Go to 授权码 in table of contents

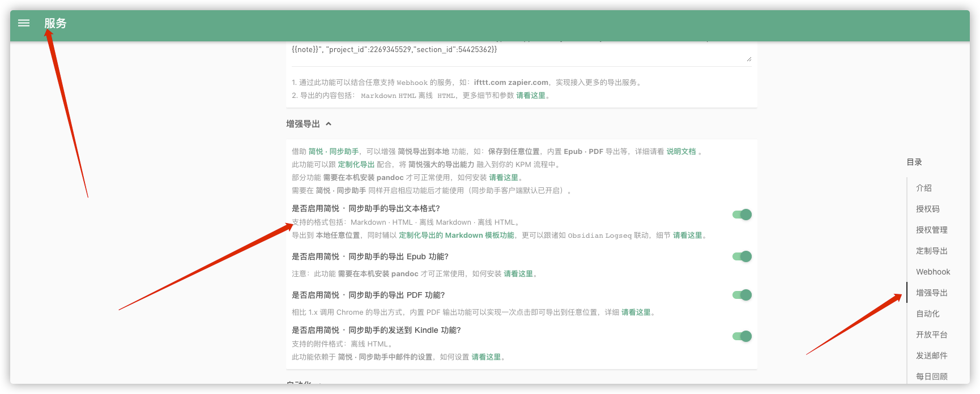point(928,209)
